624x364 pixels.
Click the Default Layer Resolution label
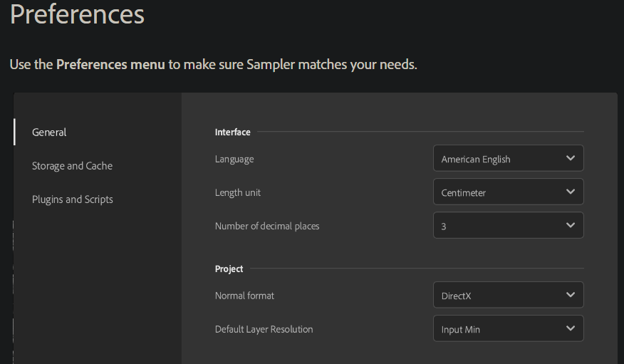click(264, 329)
